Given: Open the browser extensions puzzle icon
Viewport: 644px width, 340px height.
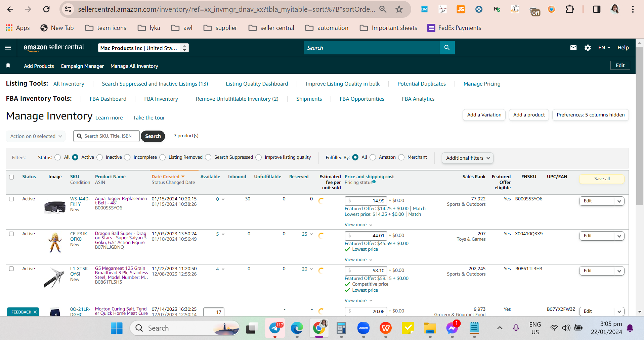Looking at the screenshot, I should [x=570, y=9].
